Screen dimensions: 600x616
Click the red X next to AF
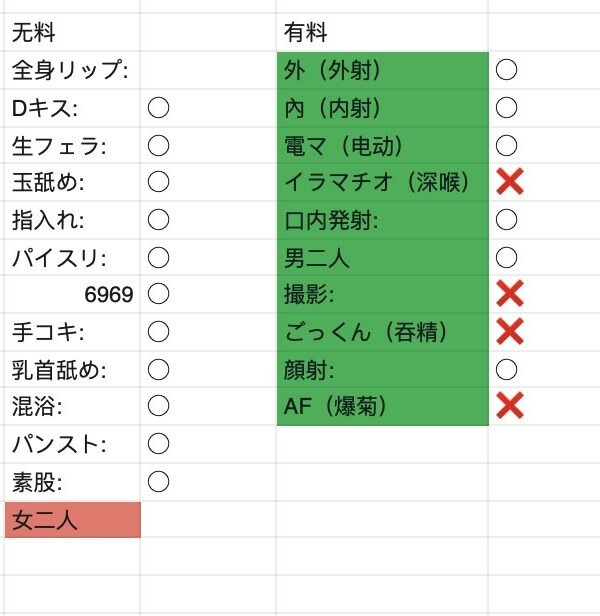[x=510, y=406]
